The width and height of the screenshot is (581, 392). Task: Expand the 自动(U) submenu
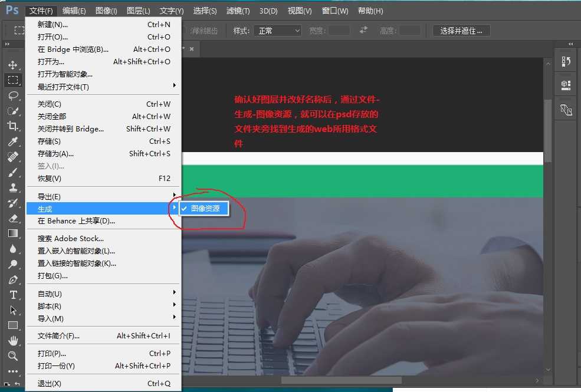point(103,294)
